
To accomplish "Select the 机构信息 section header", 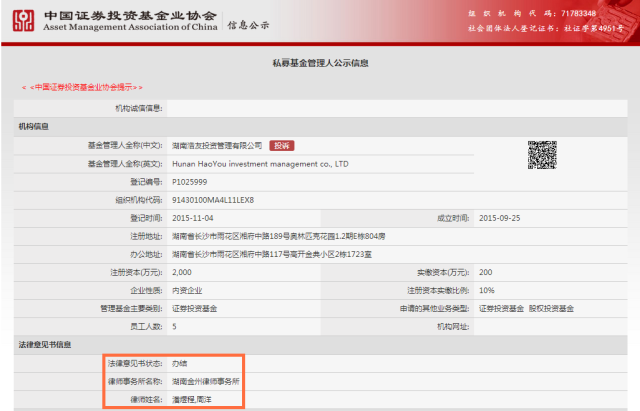I will point(35,126).
